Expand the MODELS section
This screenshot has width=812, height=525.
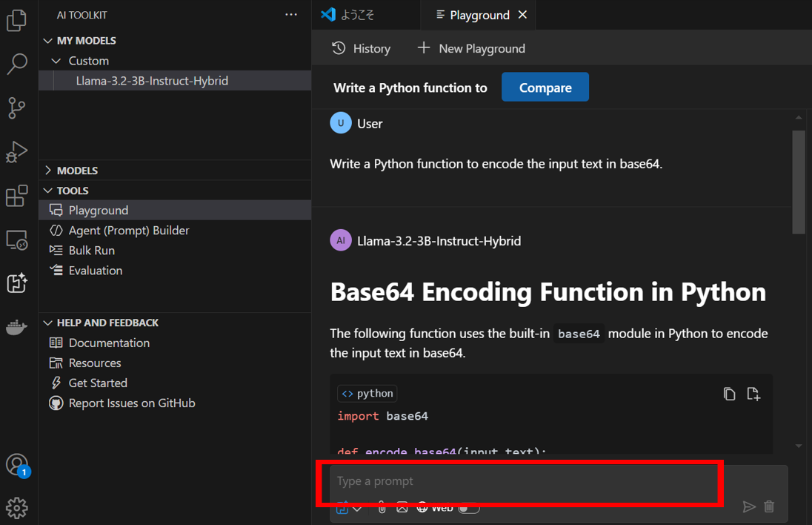tap(48, 171)
